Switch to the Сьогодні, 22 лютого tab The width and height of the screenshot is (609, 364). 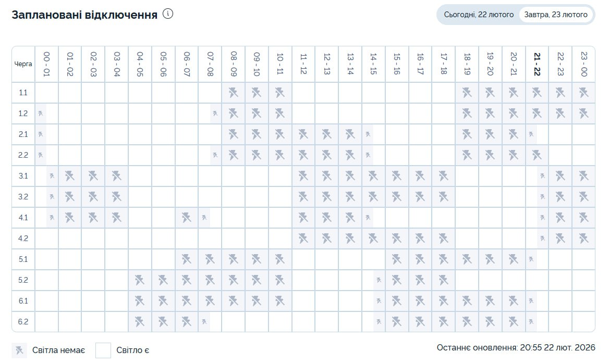(x=479, y=15)
